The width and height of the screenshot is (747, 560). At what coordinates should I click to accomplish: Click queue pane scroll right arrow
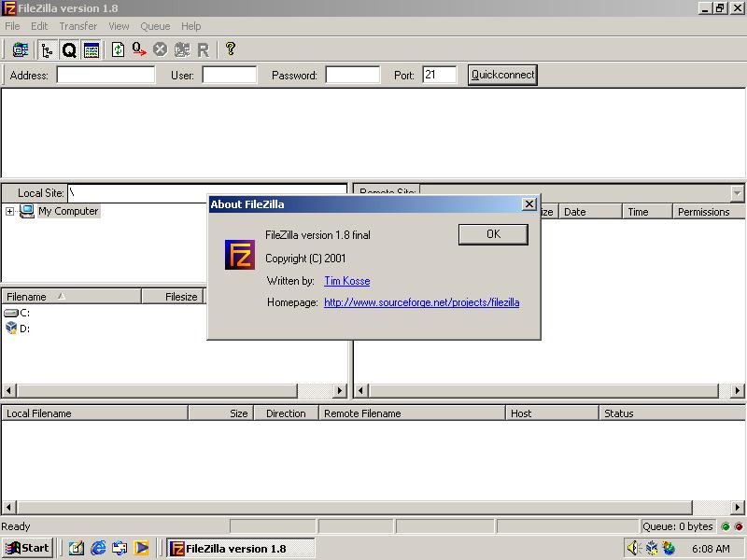point(738,507)
